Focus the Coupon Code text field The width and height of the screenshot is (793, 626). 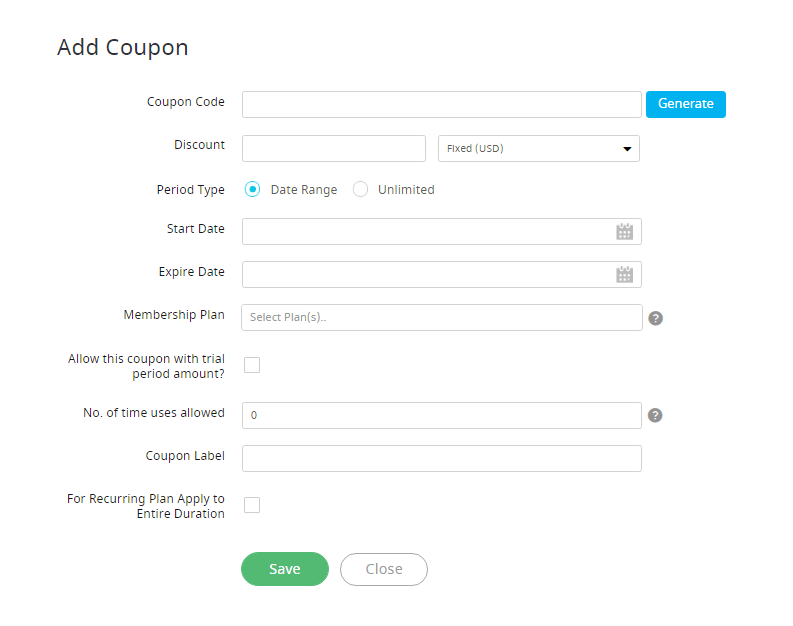pos(442,105)
